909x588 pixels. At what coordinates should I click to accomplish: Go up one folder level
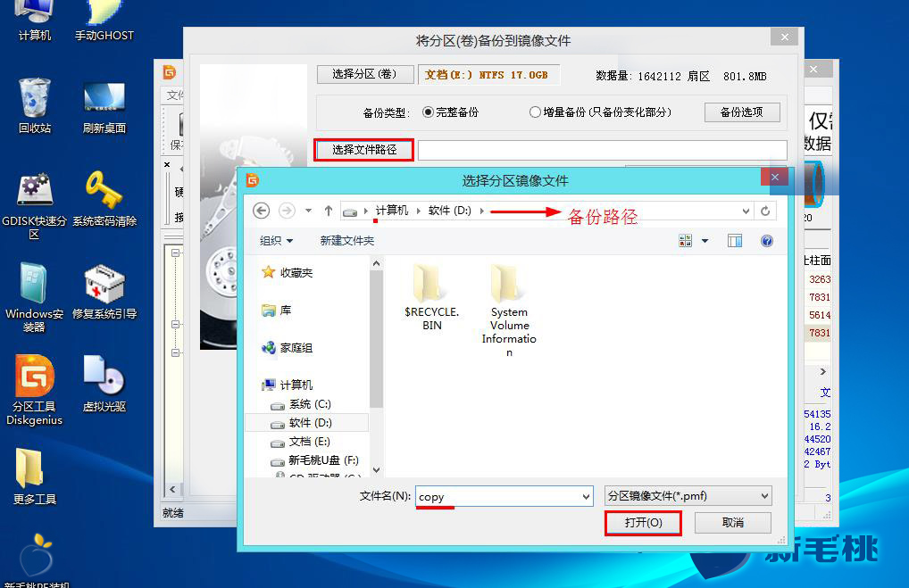328,211
